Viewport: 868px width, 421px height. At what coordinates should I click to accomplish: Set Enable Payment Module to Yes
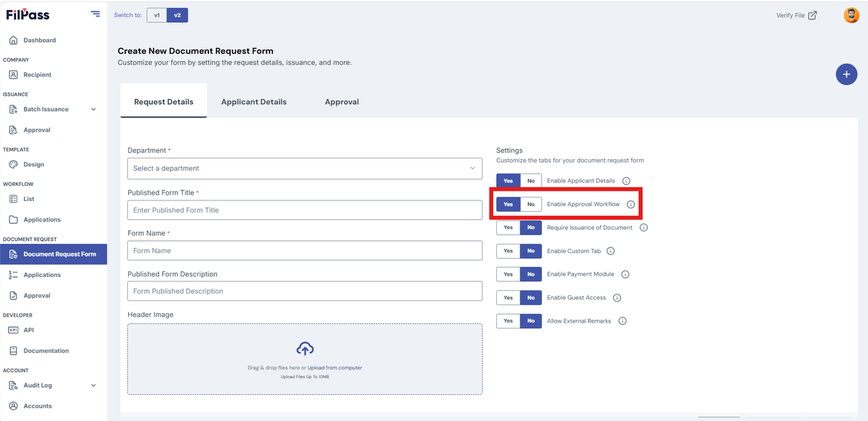[509, 274]
